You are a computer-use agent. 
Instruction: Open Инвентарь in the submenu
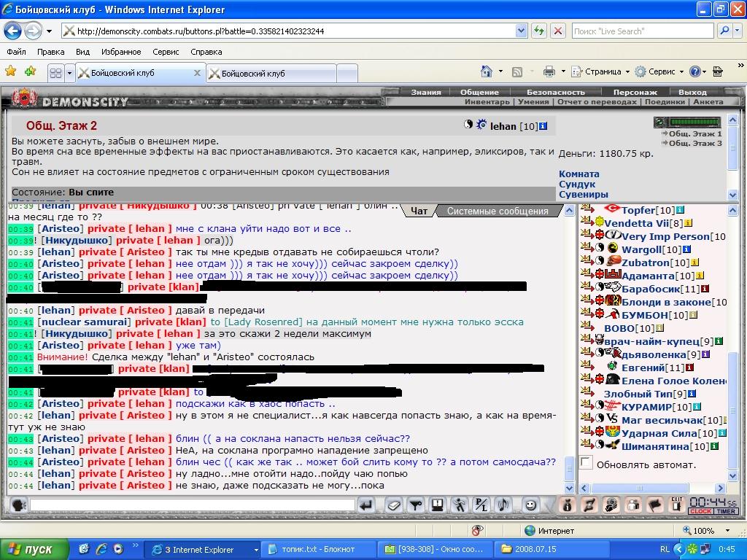coord(487,101)
